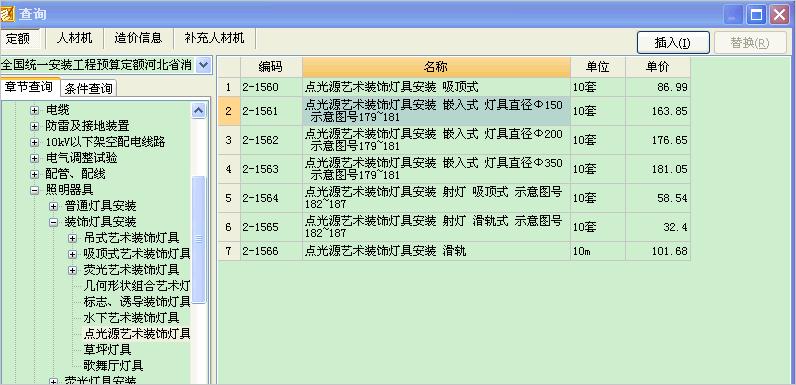Image resolution: width=796 pixels, height=385 pixels.
Task: Expand the 吸顶式艺术装饰灯具 node
Action: click(x=73, y=254)
